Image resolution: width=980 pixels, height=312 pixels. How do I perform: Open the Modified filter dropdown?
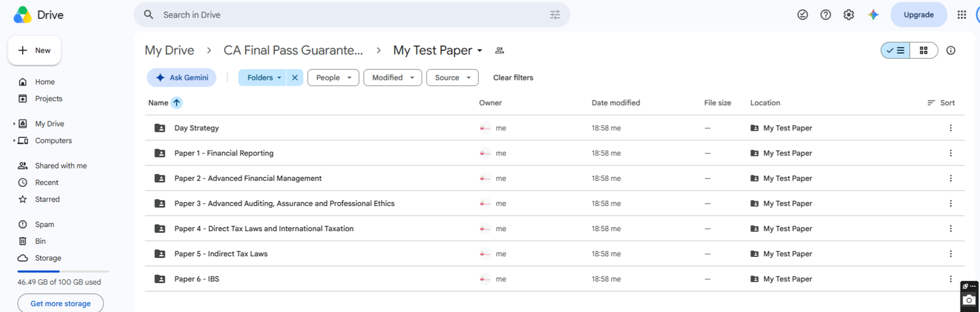(393, 77)
